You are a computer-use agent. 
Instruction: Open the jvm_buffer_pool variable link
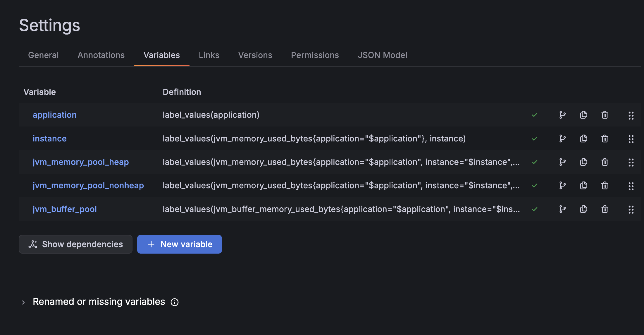tap(65, 209)
